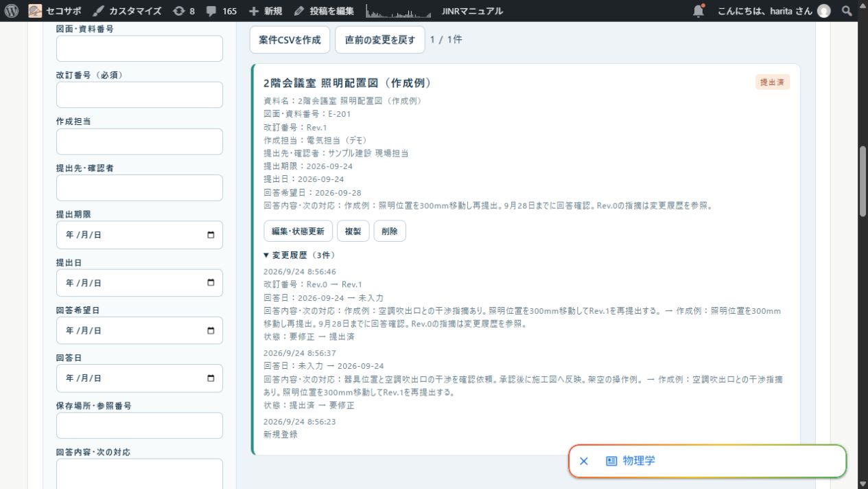Click the 作成担当 input field
This screenshot has width=868, height=489.
coord(139,141)
